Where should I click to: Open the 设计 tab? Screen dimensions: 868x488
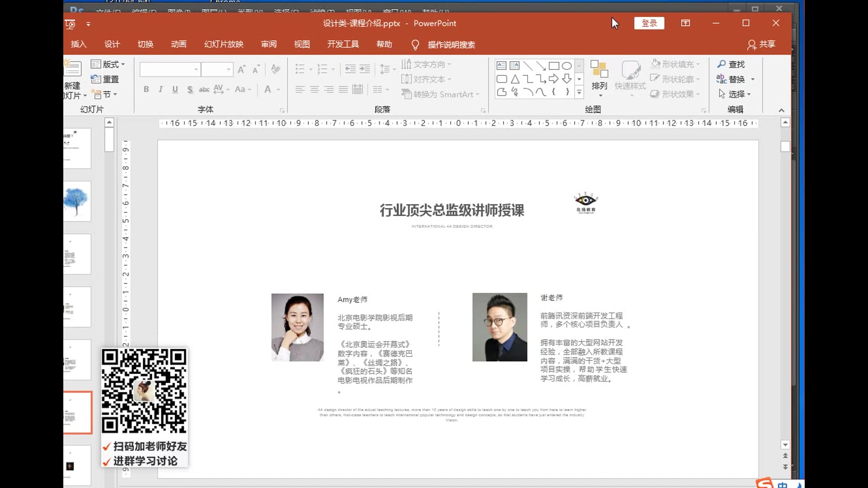click(112, 44)
